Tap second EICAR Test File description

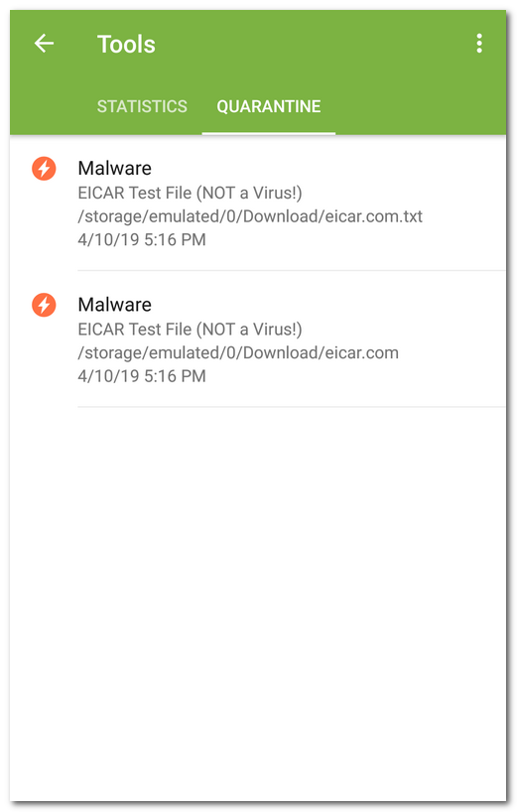coord(190,330)
